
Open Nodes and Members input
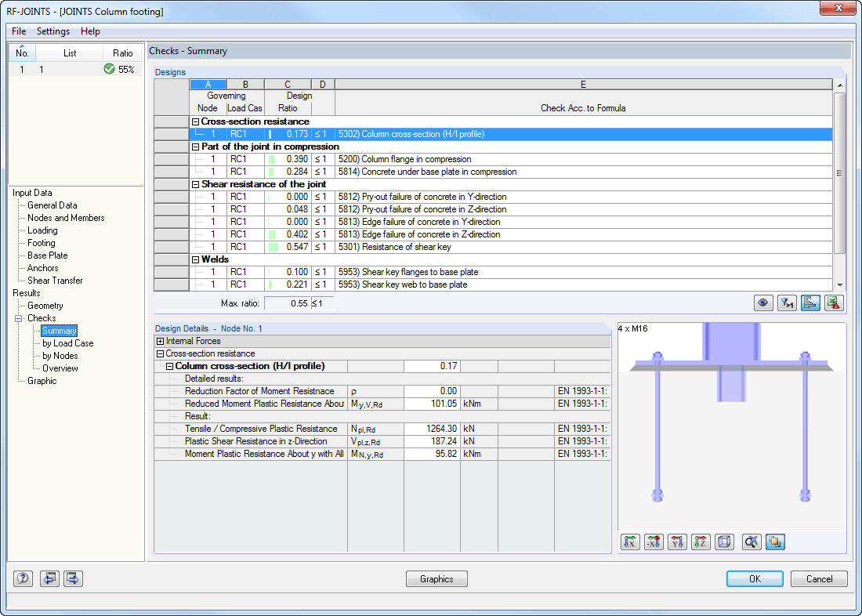(x=66, y=218)
